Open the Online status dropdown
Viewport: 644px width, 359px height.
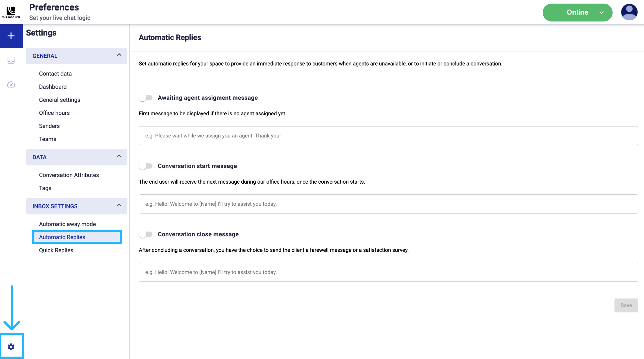click(x=577, y=12)
